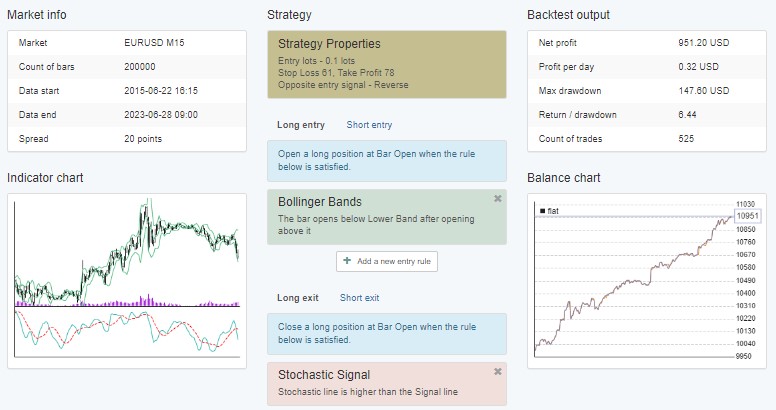Screen dimensions: 776x410
Task: Click the Add a new entry rule button
Action: pos(387,261)
